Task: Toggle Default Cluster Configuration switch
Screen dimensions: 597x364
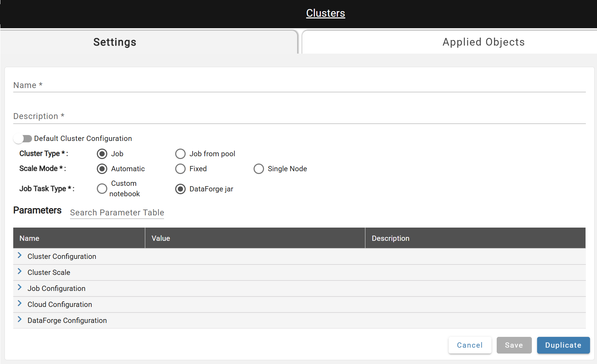Action: click(x=23, y=139)
